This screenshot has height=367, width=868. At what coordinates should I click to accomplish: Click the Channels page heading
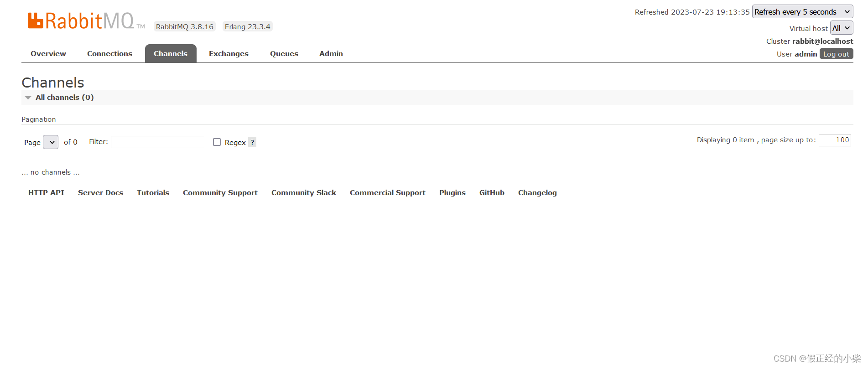53,83
